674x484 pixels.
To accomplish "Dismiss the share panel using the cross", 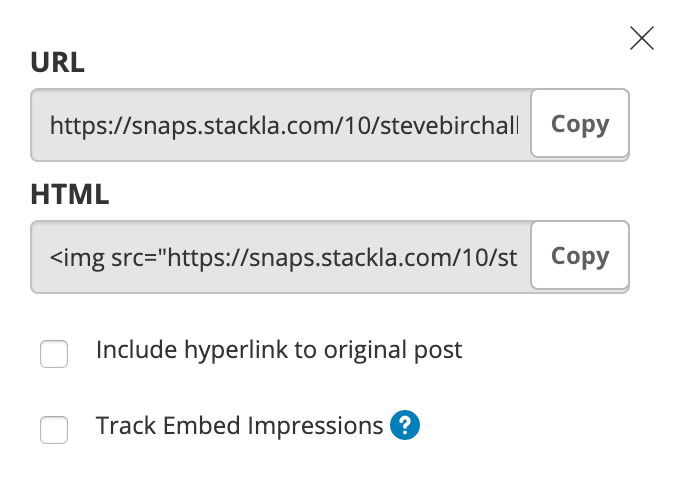I will 642,38.
